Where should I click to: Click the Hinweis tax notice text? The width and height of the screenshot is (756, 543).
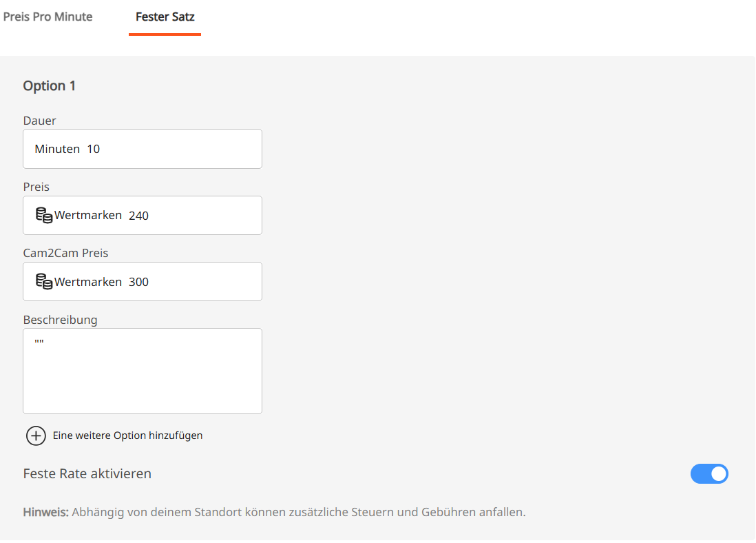pos(274,512)
